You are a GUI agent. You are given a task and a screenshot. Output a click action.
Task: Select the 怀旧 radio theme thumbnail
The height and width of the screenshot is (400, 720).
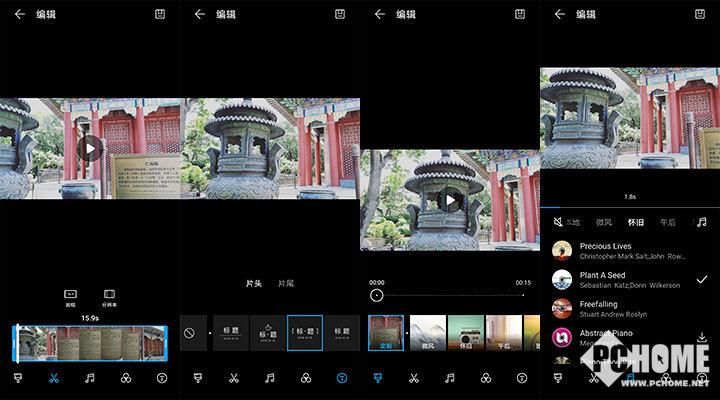click(466, 333)
